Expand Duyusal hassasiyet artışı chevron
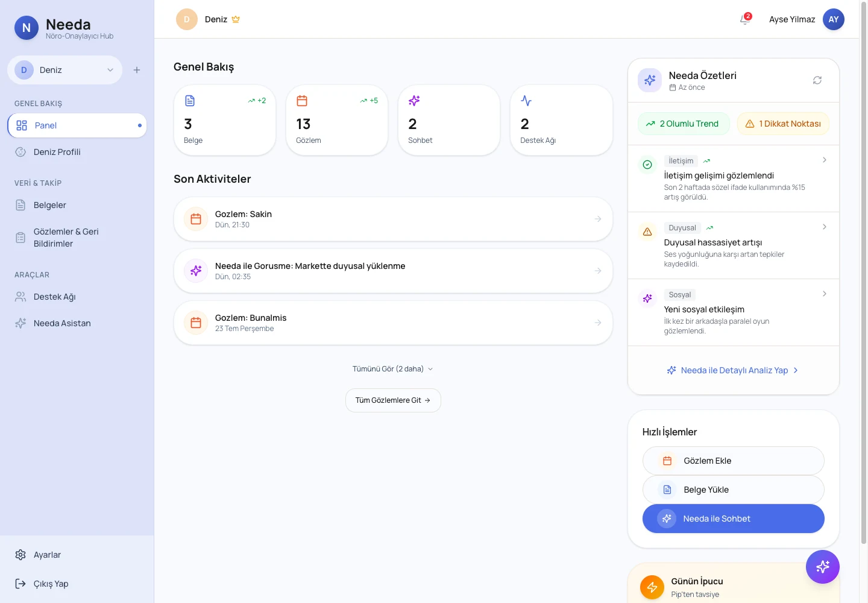The width and height of the screenshot is (868, 603). [825, 227]
